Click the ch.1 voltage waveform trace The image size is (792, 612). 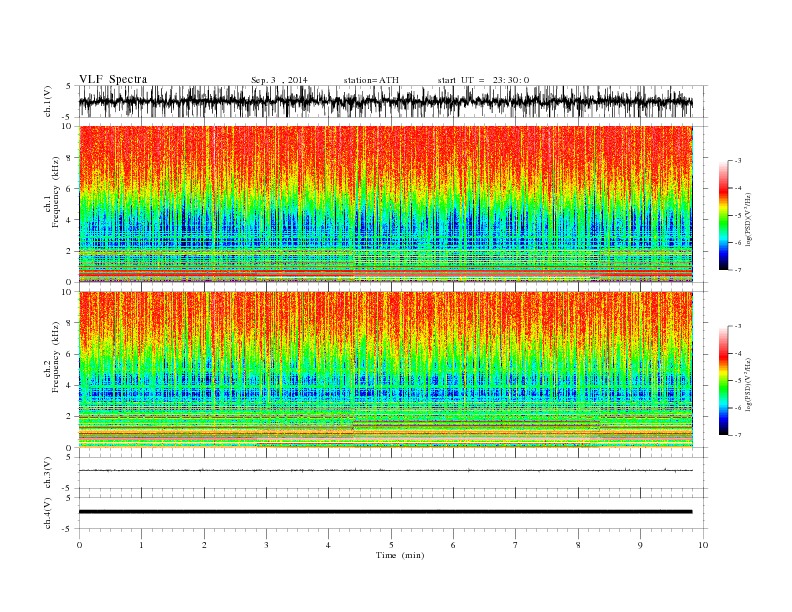385,102
